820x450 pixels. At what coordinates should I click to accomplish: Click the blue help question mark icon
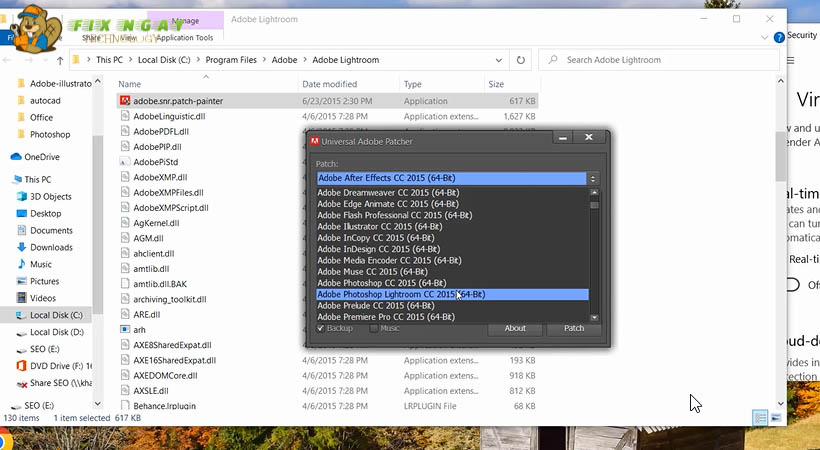coord(779,37)
